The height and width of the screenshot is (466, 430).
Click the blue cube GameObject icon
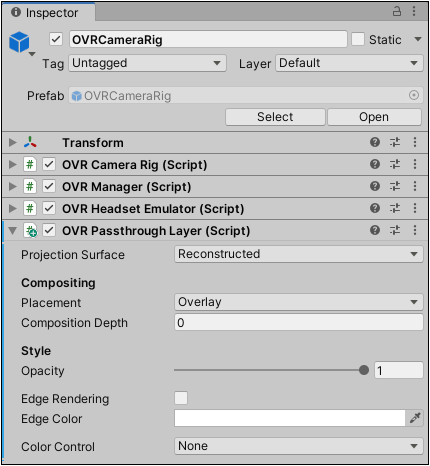pyautogui.click(x=19, y=42)
